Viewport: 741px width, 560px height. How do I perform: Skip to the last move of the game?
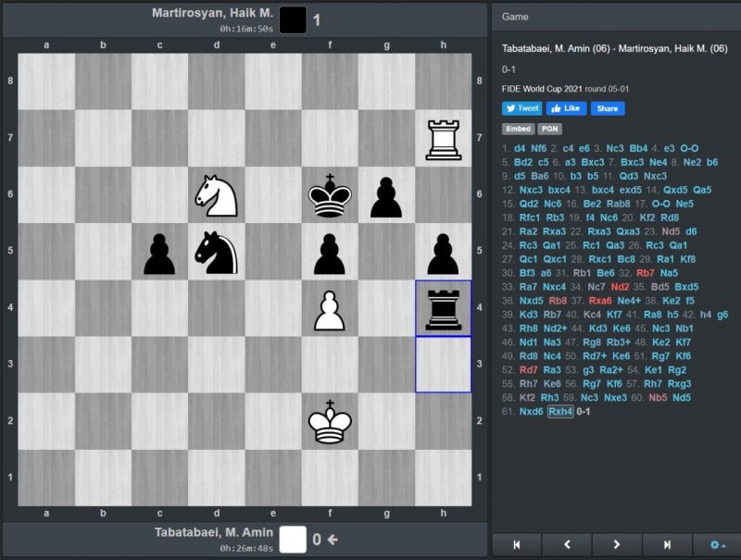667,545
